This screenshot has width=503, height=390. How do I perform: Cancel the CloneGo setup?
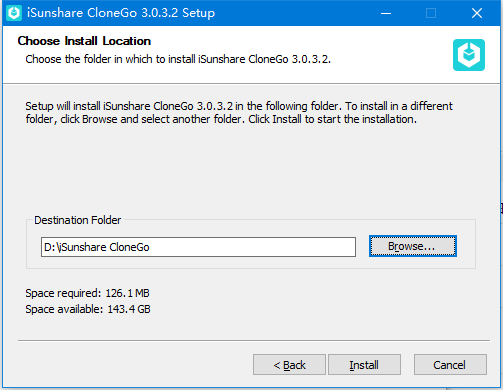450,365
